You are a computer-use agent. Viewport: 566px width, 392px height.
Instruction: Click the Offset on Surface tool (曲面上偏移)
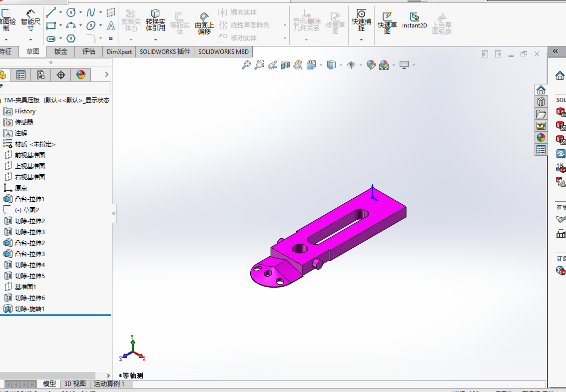coord(204,23)
